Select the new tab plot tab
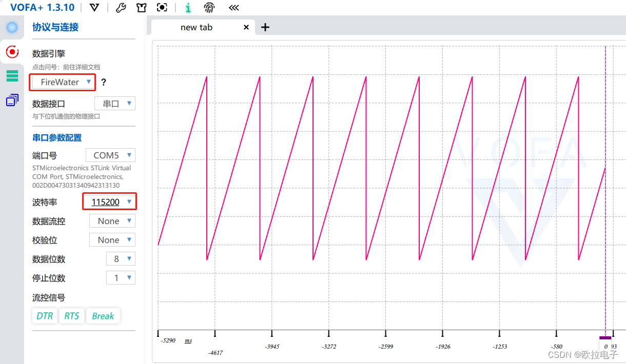 (197, 27)
